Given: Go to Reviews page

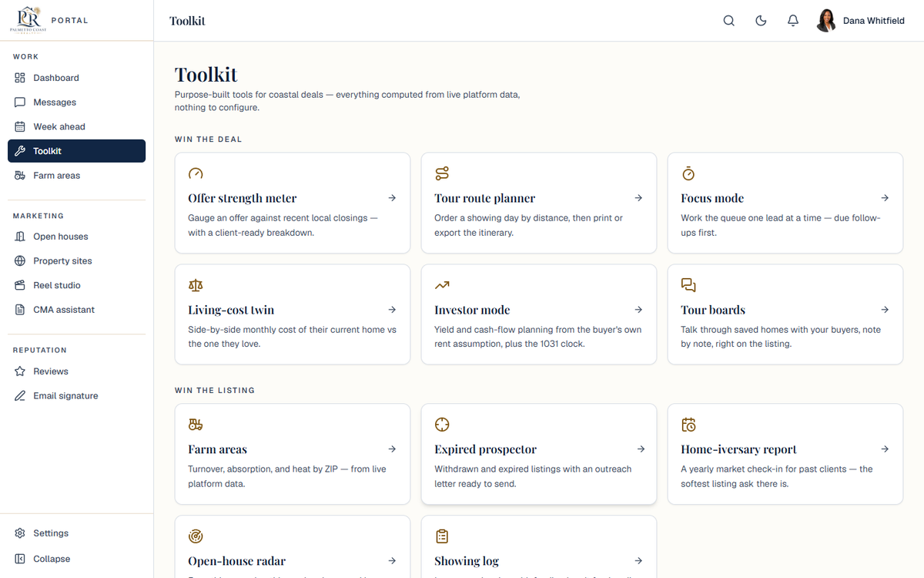Looking at the screenshot, I should coord(76,371).
